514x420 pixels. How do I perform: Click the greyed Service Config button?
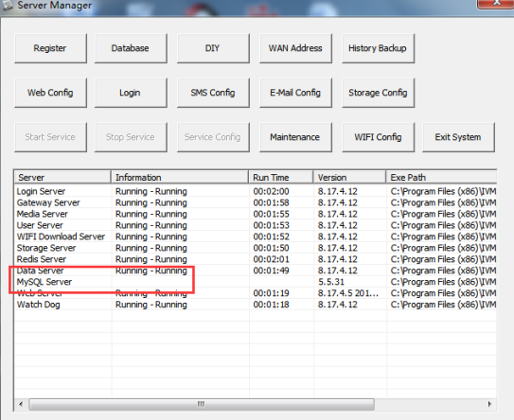[213, 137]
